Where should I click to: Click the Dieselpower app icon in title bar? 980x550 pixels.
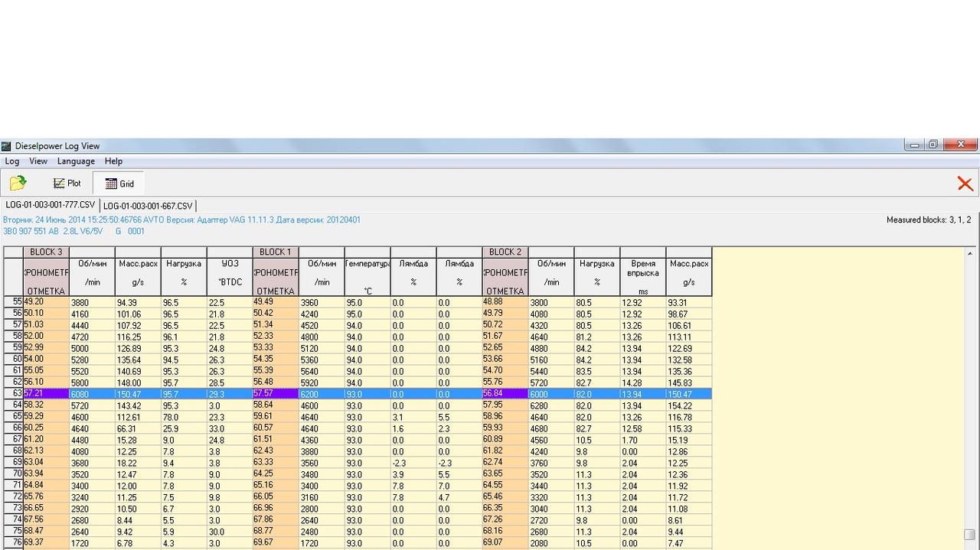pyautogui.click(x=6, y=146)
